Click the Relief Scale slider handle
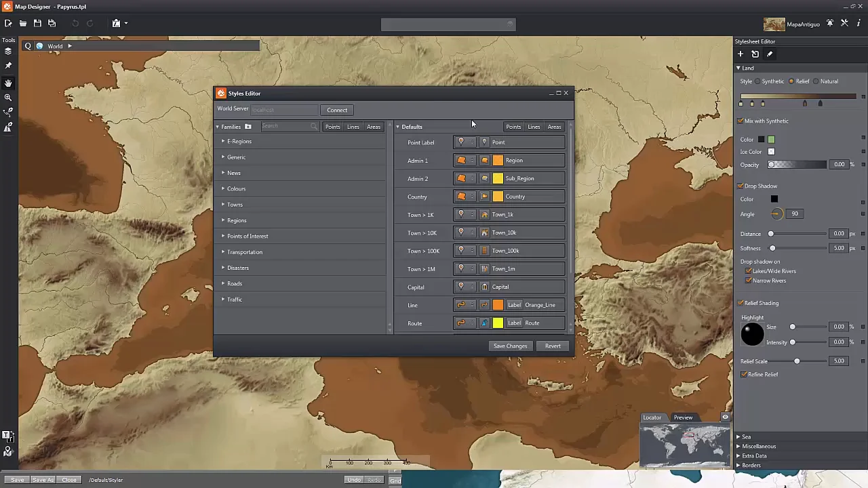Screen dimensions: 868x488 797,361
